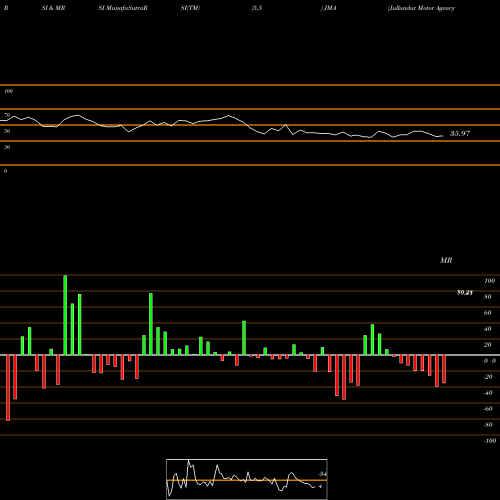This screenshot has width=500, height=500.
Task: Click the 'JMA' ticker symbol text
Action: click(x=330, y=8)
